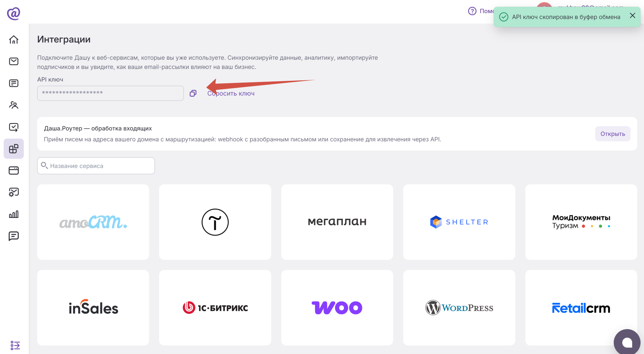The width and height of the screenshot is (644, 354).
Task: Click the Открыть button for Даша.Роутер
Action: pyautogui.click(x=613, y=134)
